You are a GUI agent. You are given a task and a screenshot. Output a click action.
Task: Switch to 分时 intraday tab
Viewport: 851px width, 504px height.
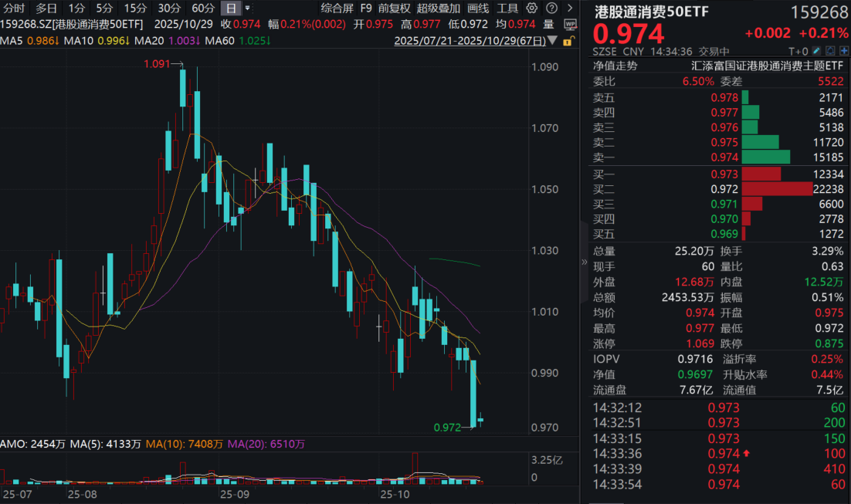point(14,8)
